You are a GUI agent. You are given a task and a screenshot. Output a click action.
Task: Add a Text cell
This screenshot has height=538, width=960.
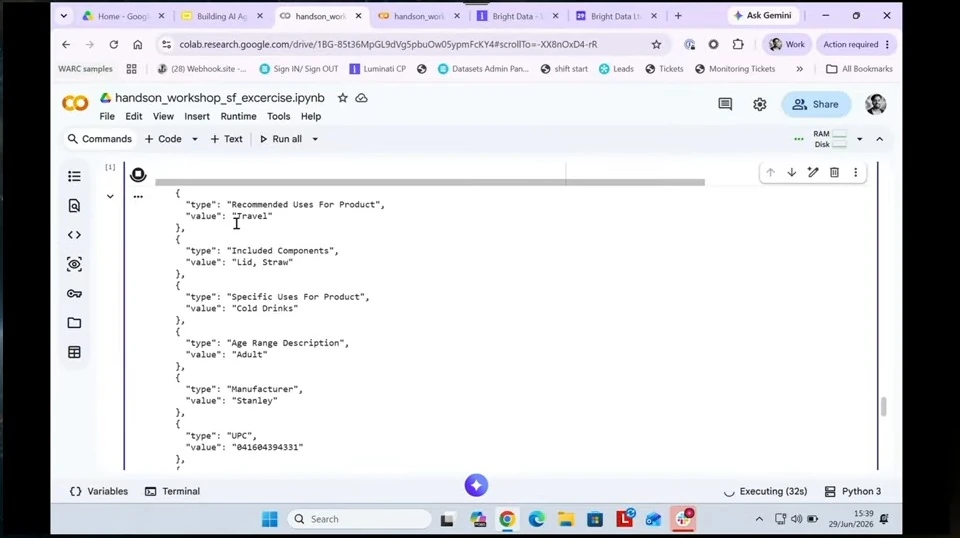point(227,139)
